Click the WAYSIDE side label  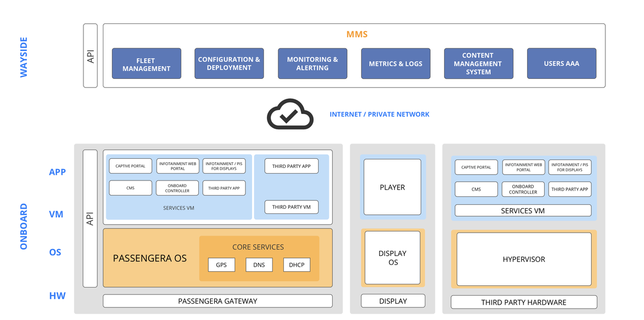(24, 57)
